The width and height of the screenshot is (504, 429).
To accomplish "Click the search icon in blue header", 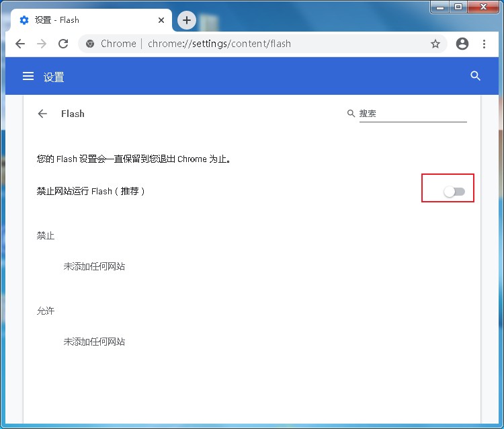I will pos(475,76).
